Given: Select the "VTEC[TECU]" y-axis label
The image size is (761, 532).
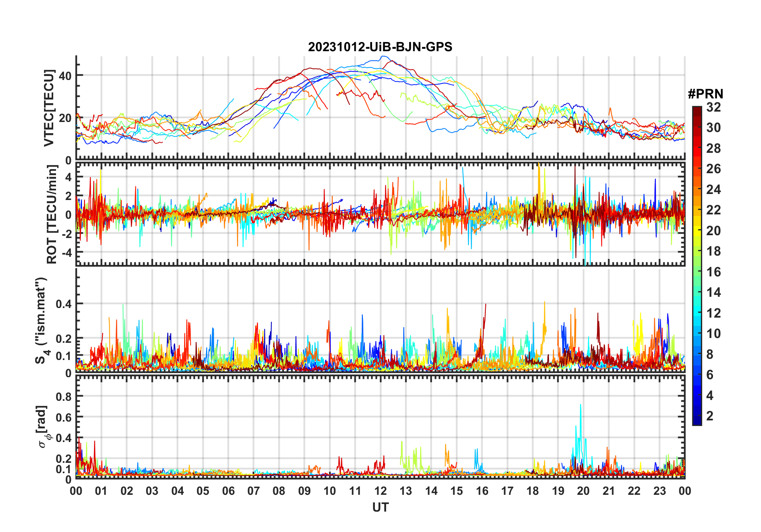Looking at the screenshot, I should point(49,108).
